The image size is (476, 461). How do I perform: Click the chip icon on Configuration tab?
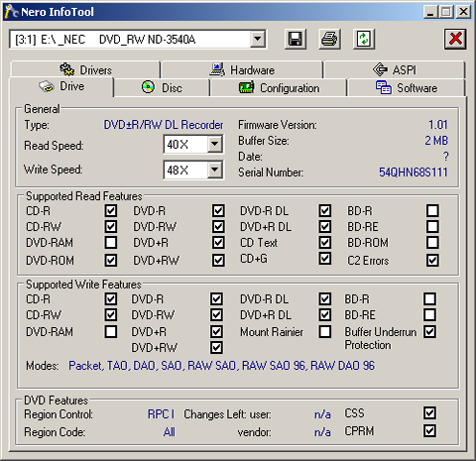pyautogui.click(x=246, y=87)
